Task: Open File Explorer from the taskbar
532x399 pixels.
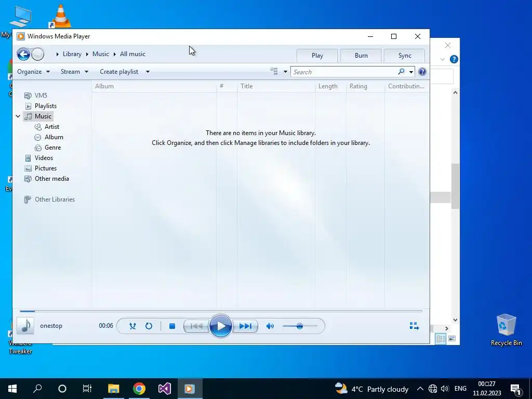Action: click(x=114, y=389)
